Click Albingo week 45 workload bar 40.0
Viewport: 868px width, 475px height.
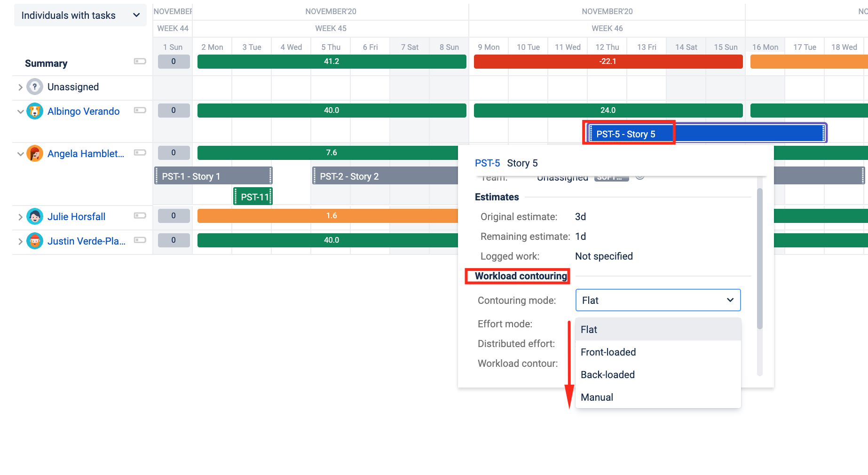[331, 111]
